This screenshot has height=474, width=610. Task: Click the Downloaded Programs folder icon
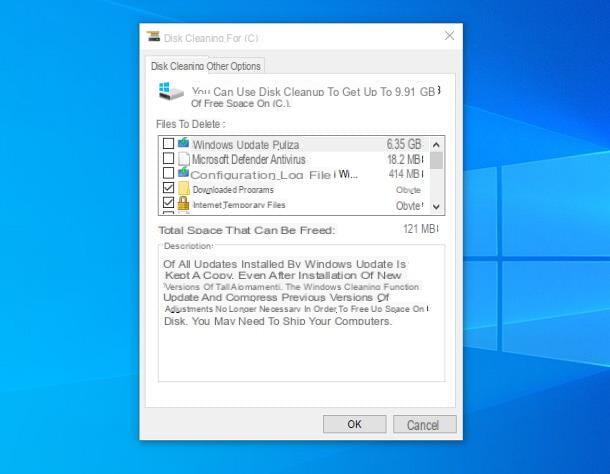coord(183,188)
